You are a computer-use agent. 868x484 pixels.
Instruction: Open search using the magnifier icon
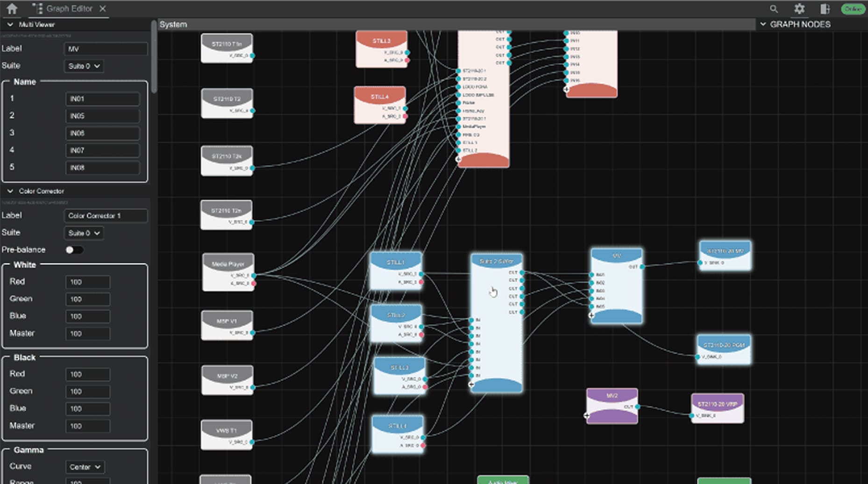tap(773, 9)
